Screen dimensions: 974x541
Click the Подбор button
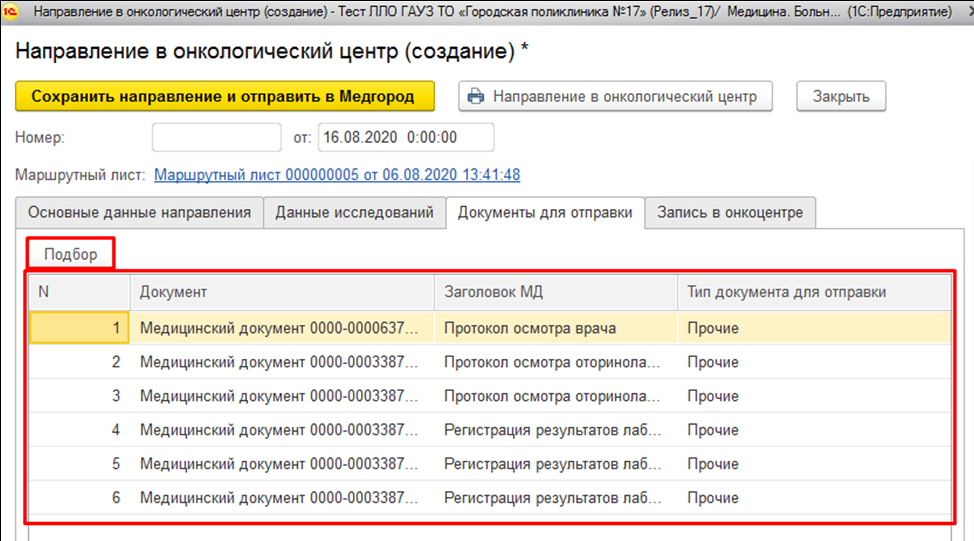71,254
